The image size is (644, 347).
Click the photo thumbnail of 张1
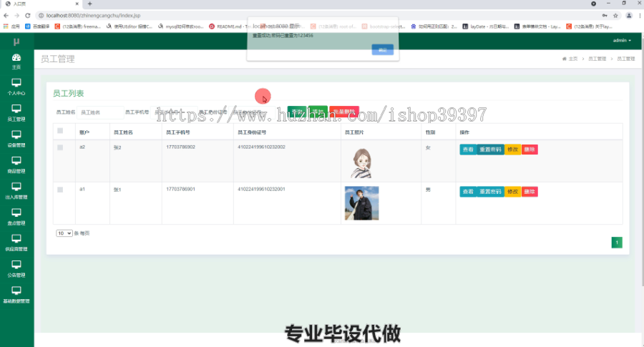point(362,203)
